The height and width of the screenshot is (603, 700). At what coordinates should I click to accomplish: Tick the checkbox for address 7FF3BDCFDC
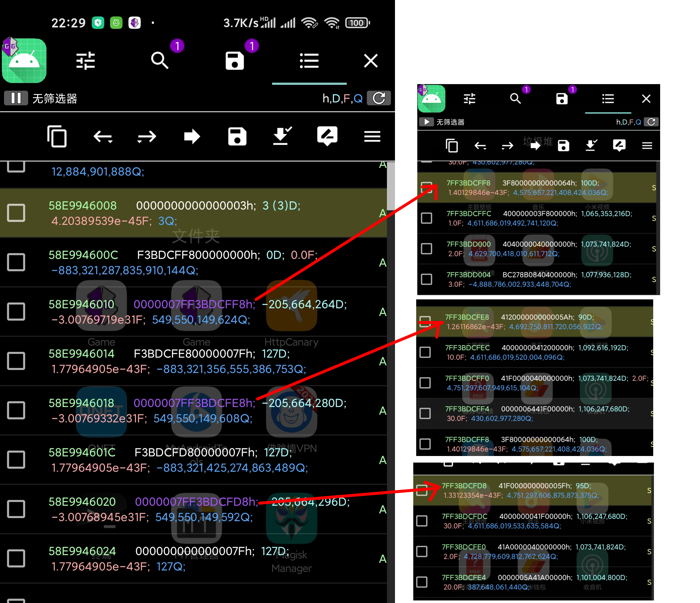pyautogui.click(x=422, y=521)
